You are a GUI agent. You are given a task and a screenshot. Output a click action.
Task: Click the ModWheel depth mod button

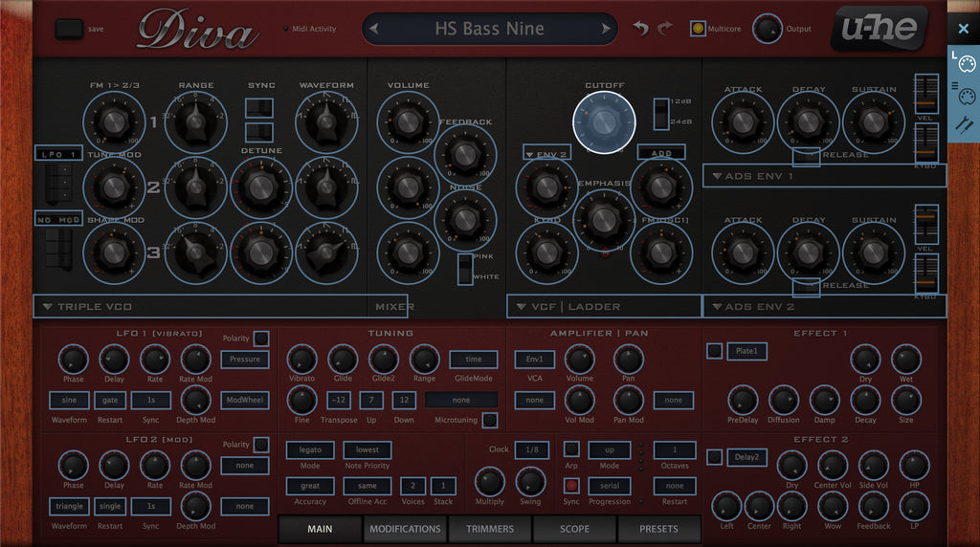245,401
